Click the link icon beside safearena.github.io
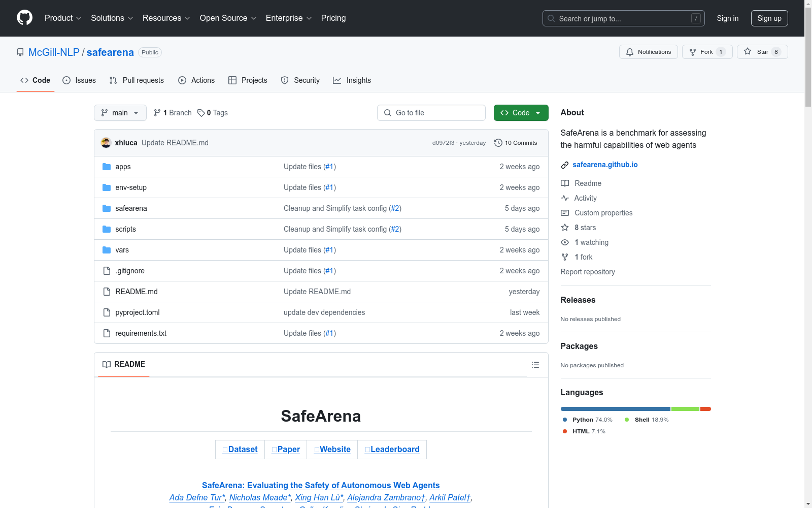This screenshot has height=508, width=812. [x=565, y=165]
